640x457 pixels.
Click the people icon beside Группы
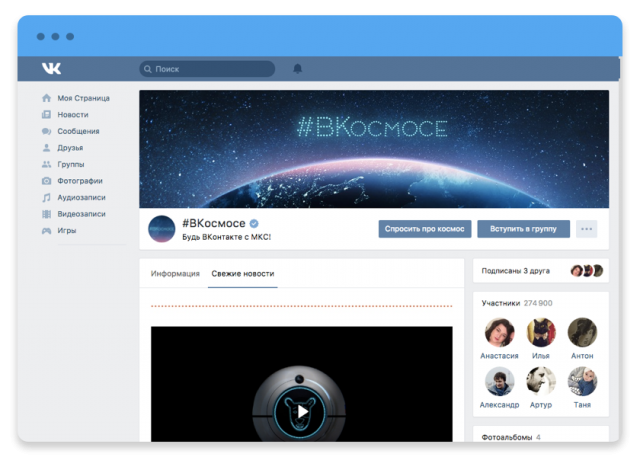coord(47,164)
